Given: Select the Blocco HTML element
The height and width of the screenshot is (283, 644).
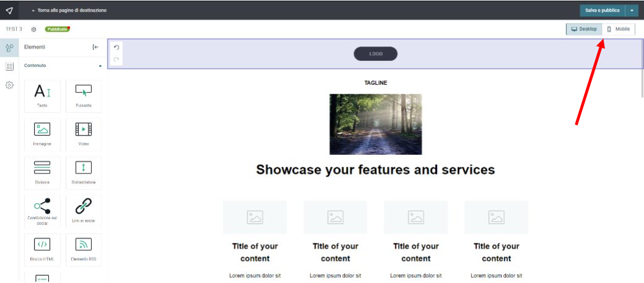Looking at the screenshot, I should (42, 250).
